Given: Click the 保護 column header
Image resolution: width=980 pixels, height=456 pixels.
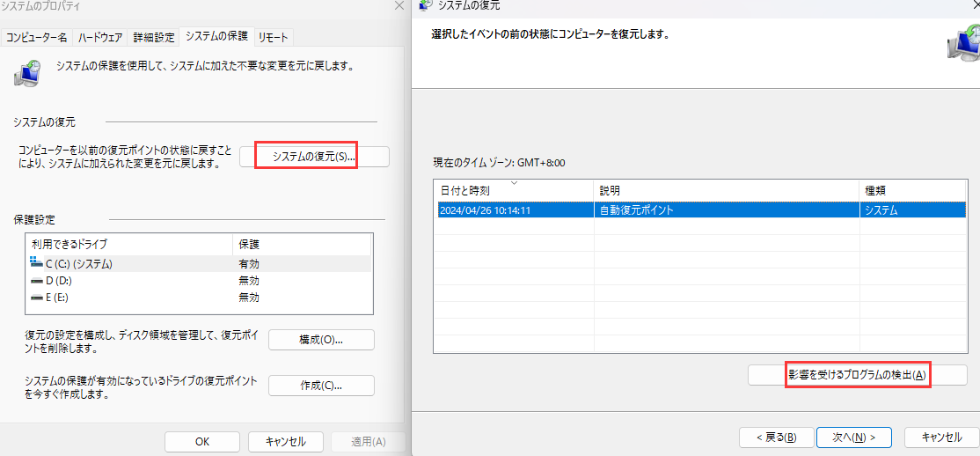Looking at the screenshot, I should 302,244.
